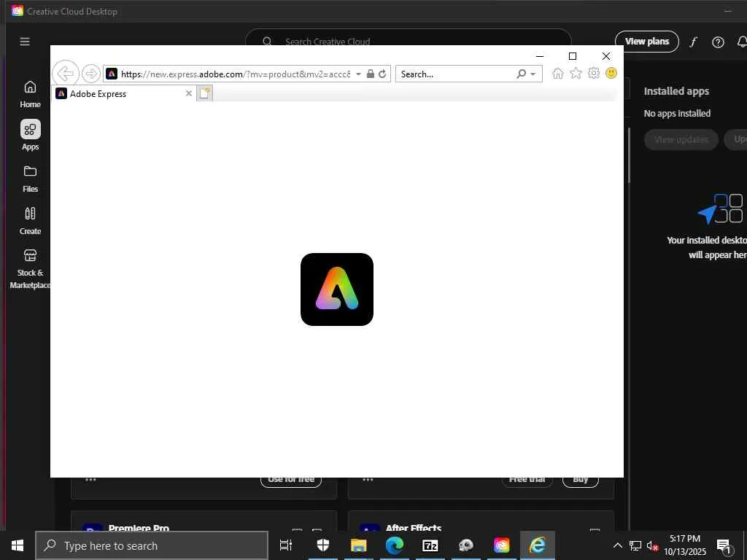
Task: Click the magnifier search icon in browser
Action: (x=521, y=74)
